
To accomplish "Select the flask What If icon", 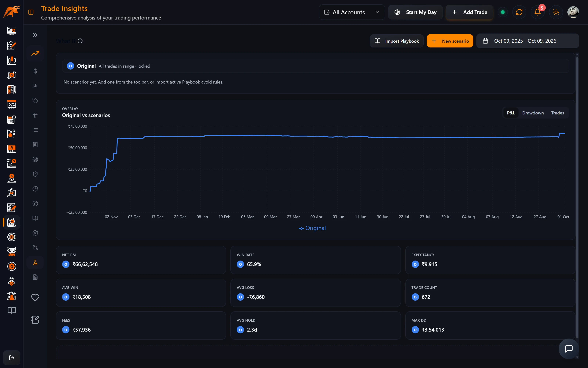I will coord(35,262).
